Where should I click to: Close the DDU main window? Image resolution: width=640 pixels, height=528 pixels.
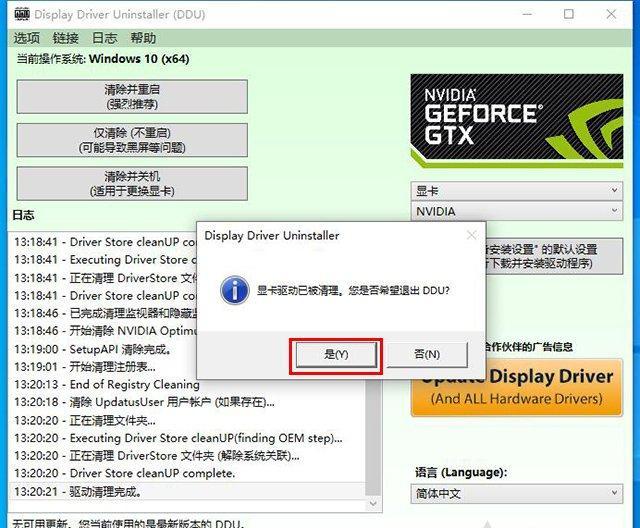click(x=611, y=14)
